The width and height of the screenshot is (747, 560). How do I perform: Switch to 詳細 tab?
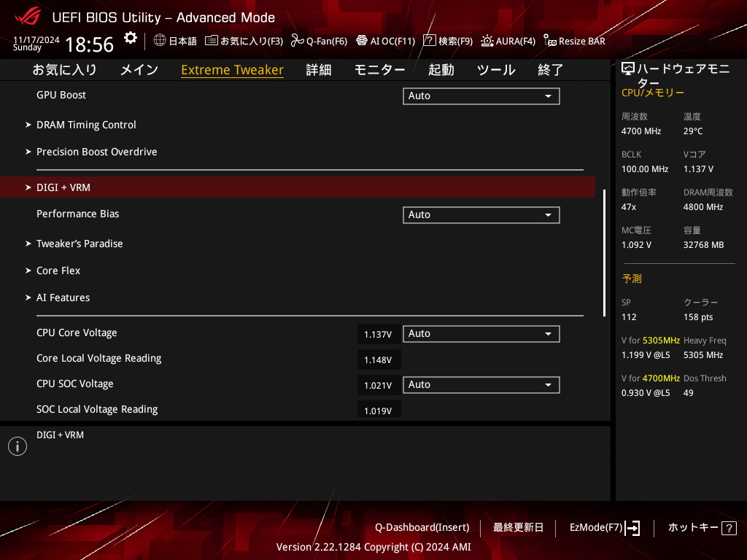319,70
